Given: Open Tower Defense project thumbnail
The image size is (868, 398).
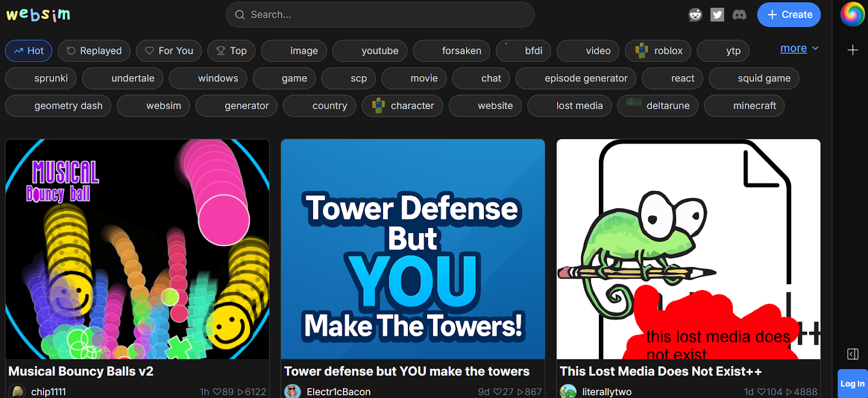Looking at the screenshot, I should 413,249.
